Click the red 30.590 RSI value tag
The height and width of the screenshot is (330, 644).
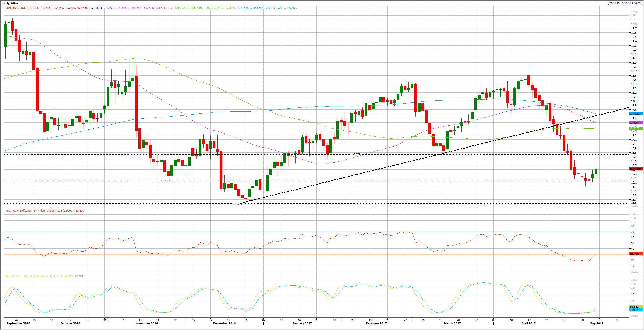[x=636, y=254]
